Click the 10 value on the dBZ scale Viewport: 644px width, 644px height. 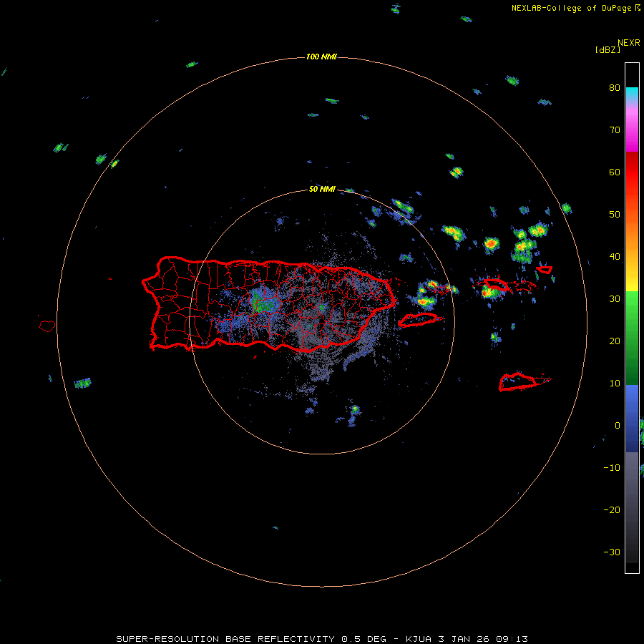pos(615,384)
